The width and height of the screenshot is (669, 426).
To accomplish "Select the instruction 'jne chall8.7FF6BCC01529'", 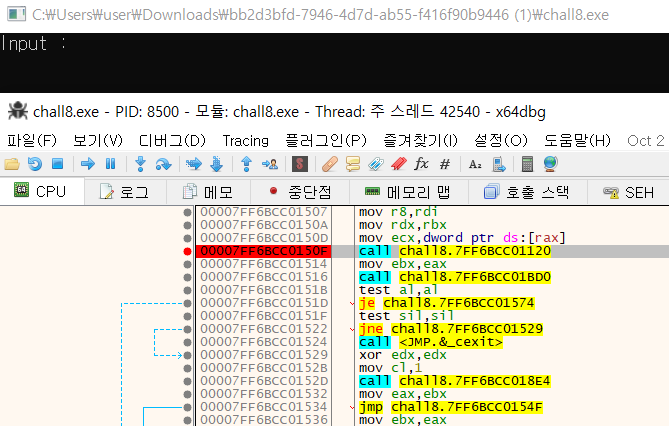I will [x=451, y=329].
